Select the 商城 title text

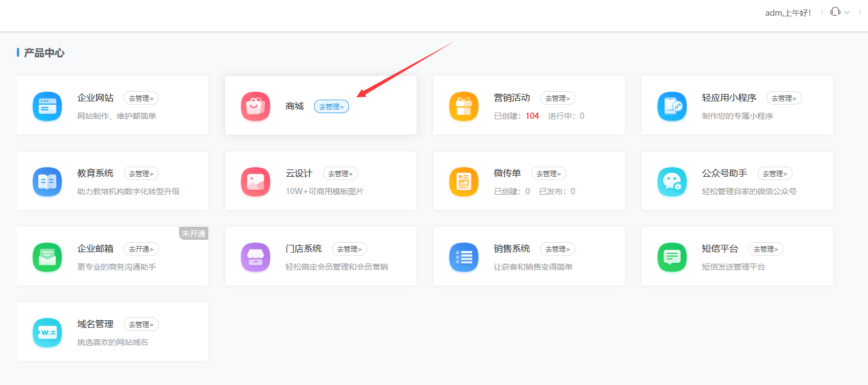[295, 106]
